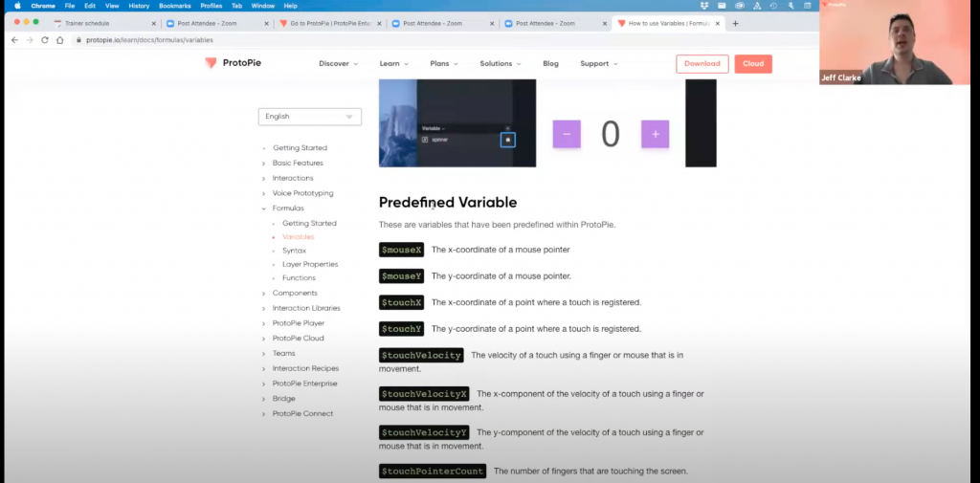Viewport: 980px width, 483px height.
Task: Click the Predefined Variable heading
Action: 448,203
